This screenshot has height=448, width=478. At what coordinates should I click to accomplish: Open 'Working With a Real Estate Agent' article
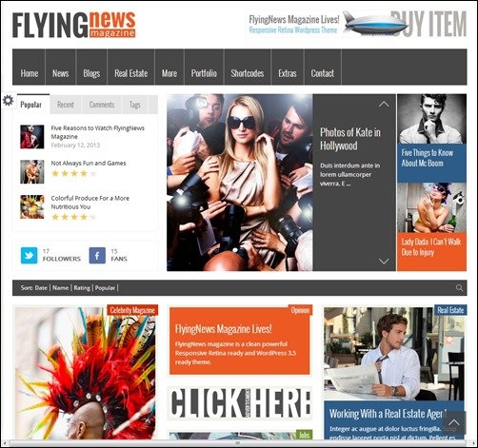pos(388,414)
